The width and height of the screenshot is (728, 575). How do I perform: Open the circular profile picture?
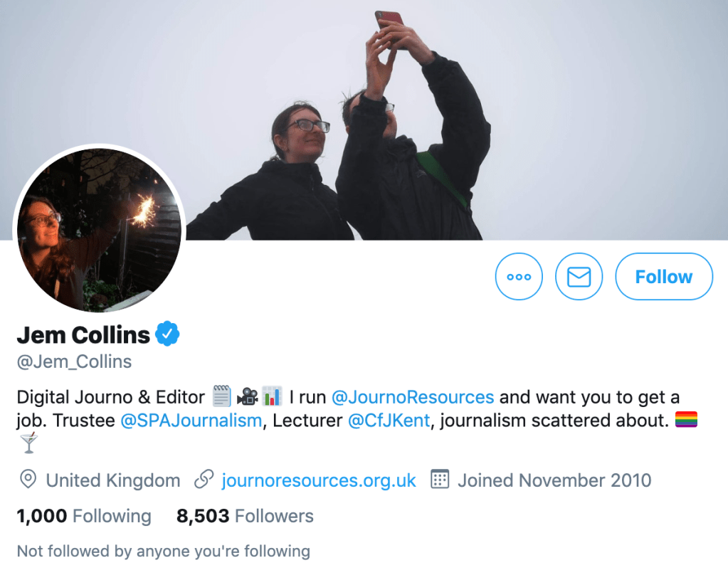coord(99,229)
